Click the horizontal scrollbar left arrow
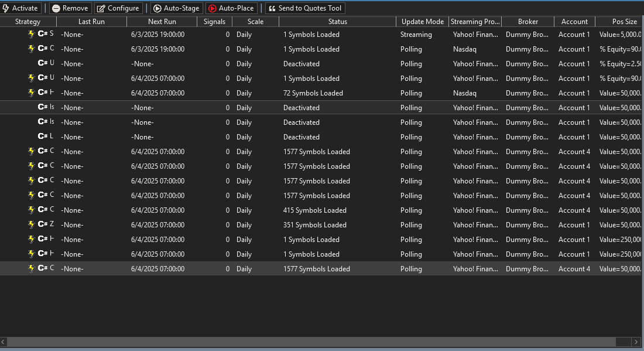The width and height of the screenshot is (644, 351). [4, 342]
